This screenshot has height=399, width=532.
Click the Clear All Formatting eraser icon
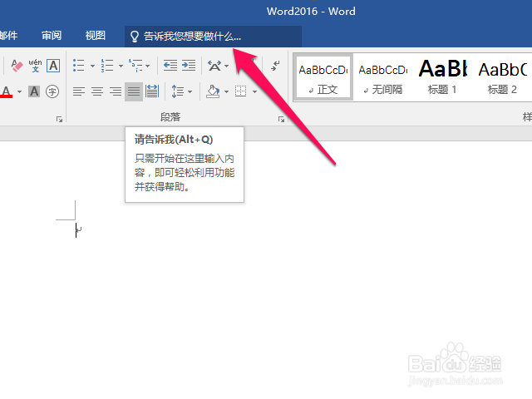pos(17,66)
